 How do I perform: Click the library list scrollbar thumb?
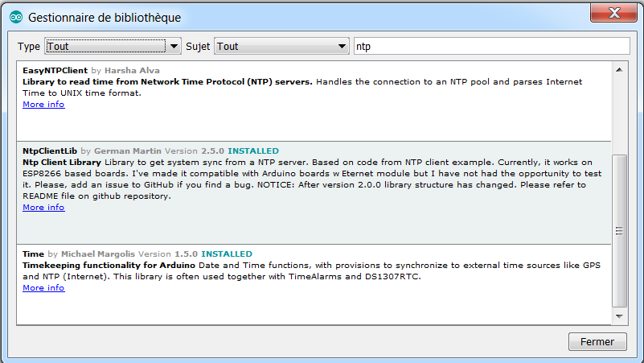coord(619,230)
